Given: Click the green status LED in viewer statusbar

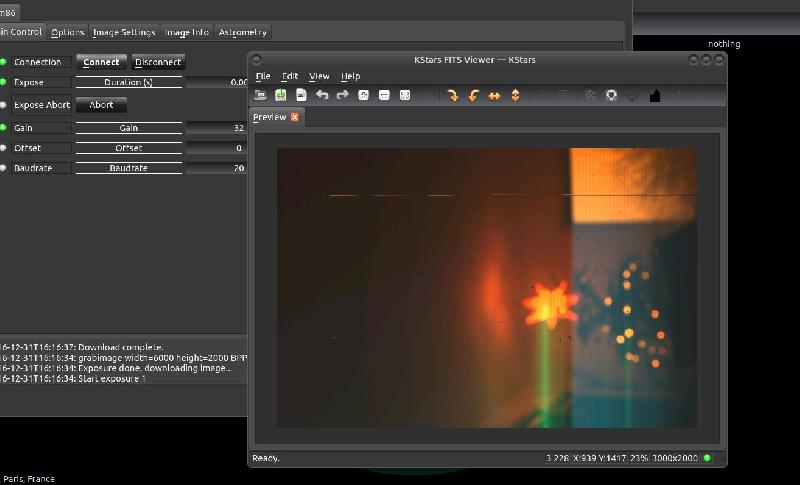Looking at the screenshot, I should [707, 458].
